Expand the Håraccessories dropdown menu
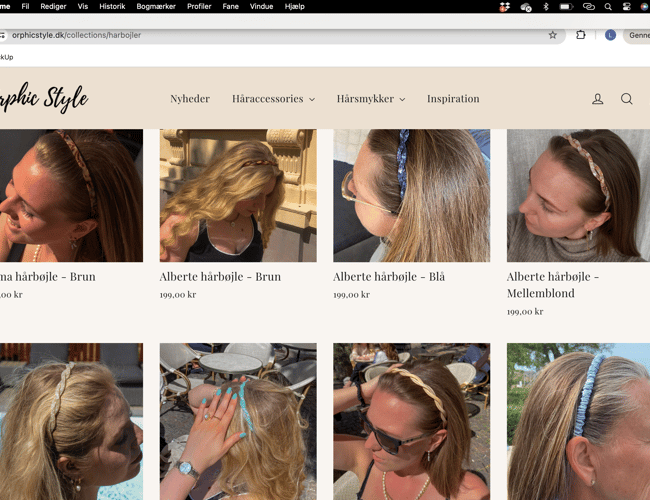Screen dimensions: 650x500 273,99
